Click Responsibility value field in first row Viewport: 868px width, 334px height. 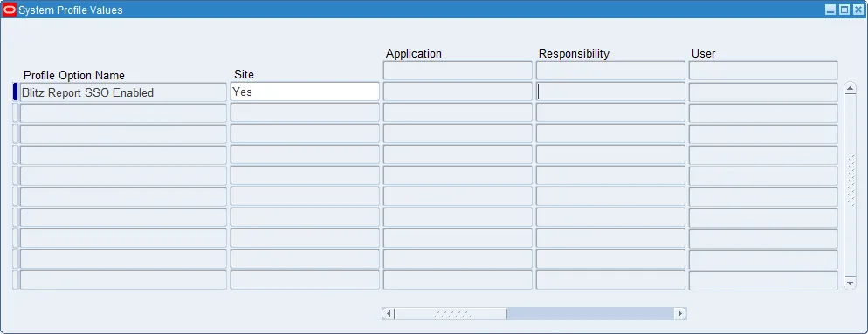click(610, 92)
